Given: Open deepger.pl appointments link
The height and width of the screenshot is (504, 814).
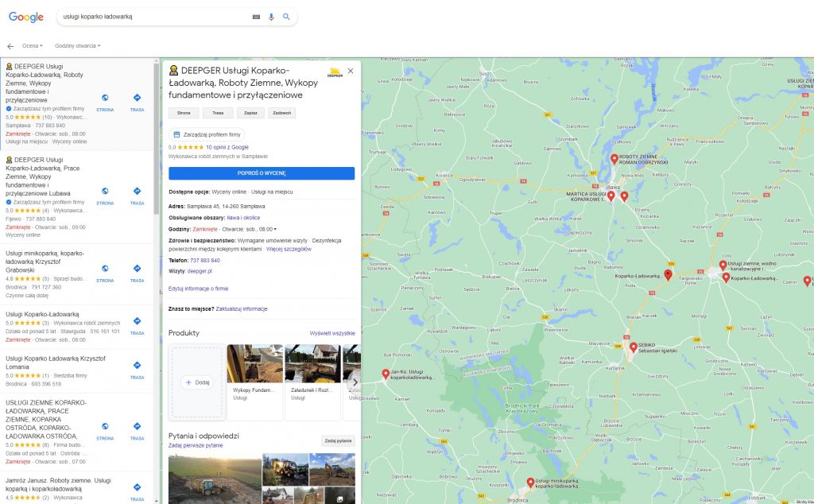Looking at the screenshot, I should pyautogui.click(x=200, y=271).
